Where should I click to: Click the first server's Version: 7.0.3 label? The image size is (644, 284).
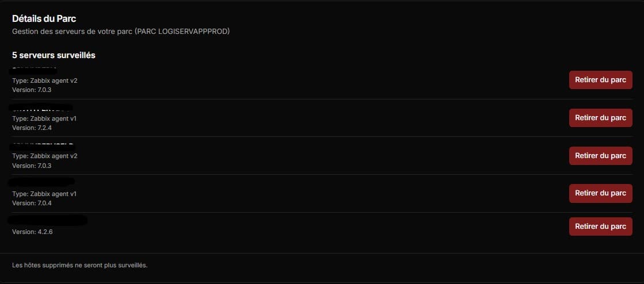pyautogui.click(x=32, y=90)
